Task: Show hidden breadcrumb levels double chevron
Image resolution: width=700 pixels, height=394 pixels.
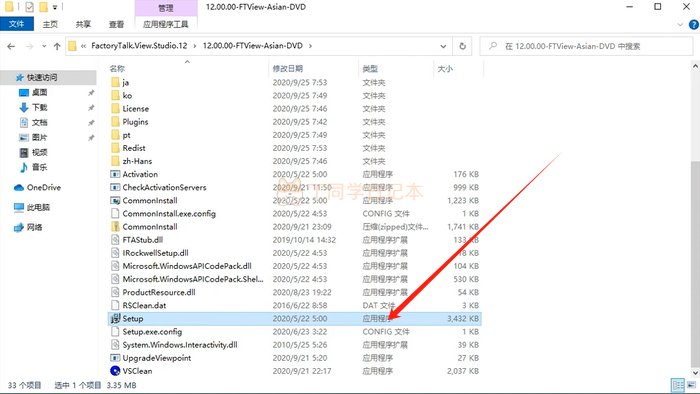Action: 83,46
